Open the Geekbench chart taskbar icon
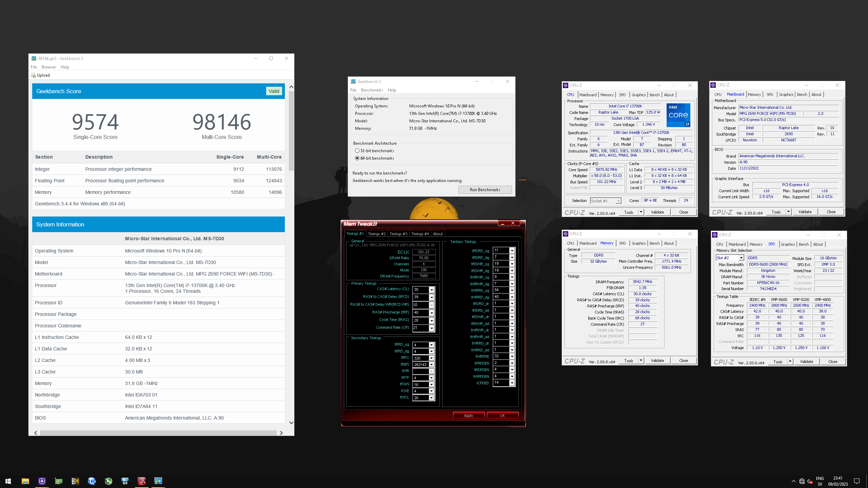 [x=158, y=481]
